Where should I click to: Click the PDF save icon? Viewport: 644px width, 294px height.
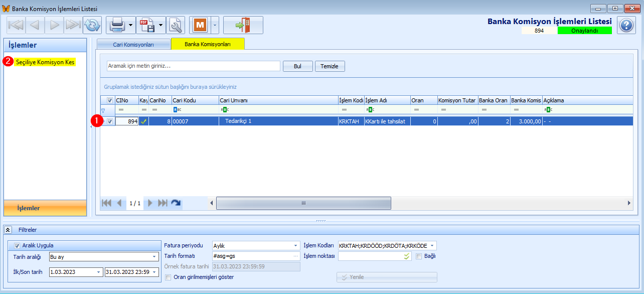click(147, 25)
